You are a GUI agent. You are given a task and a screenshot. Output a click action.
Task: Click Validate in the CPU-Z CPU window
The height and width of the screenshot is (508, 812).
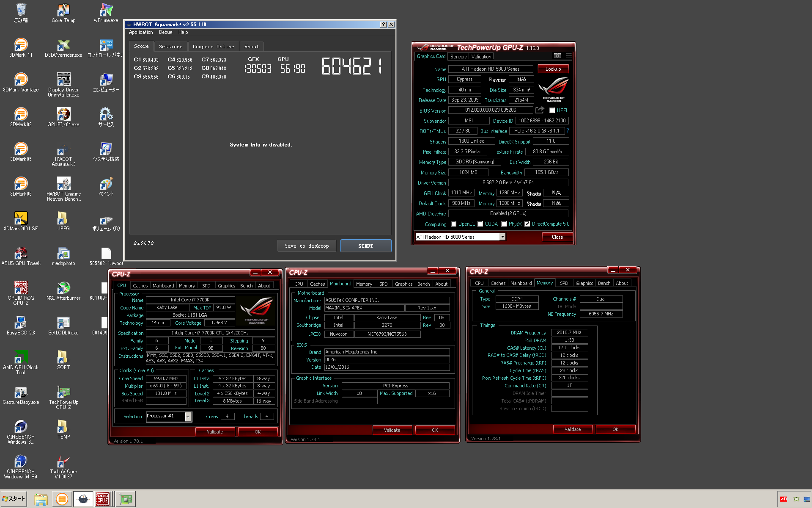215,432
